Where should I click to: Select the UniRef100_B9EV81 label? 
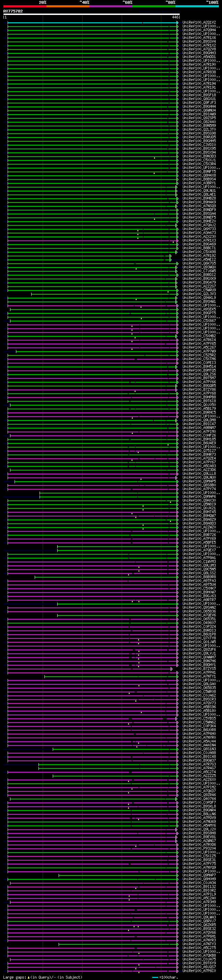point(199,837)
